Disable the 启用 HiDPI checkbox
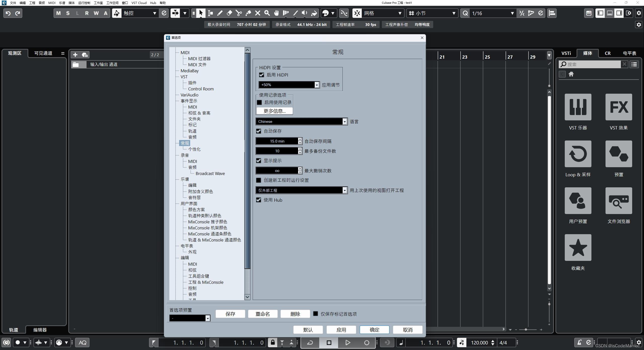 coord(262,75)
